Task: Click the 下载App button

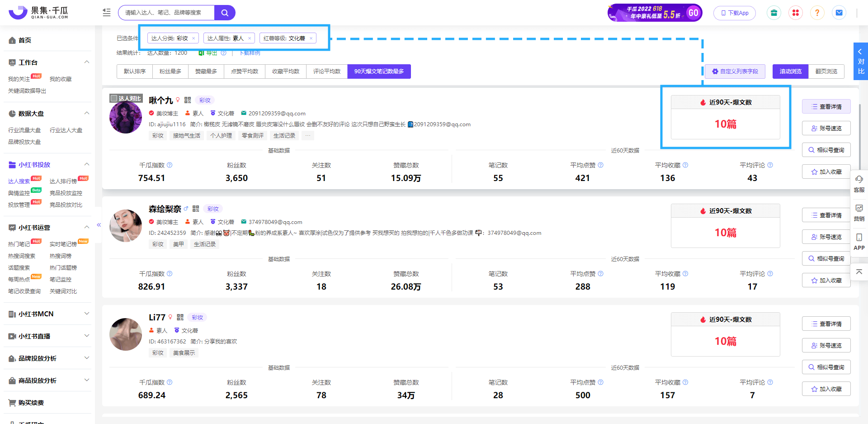Action: point(735,13)
